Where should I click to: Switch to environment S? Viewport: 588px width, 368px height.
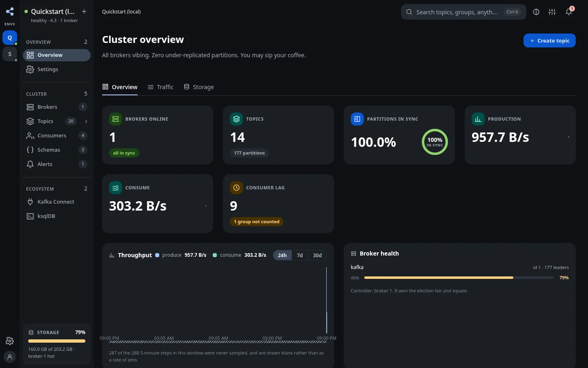click(10, 54)
